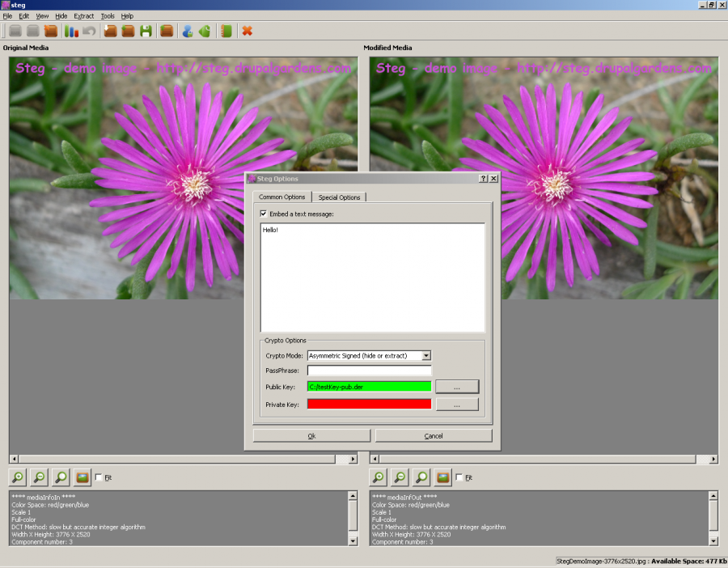Uncheck Embed a text message
Image resolution: width=728 pixels, height=568 pixels.
tap(264, 214)
